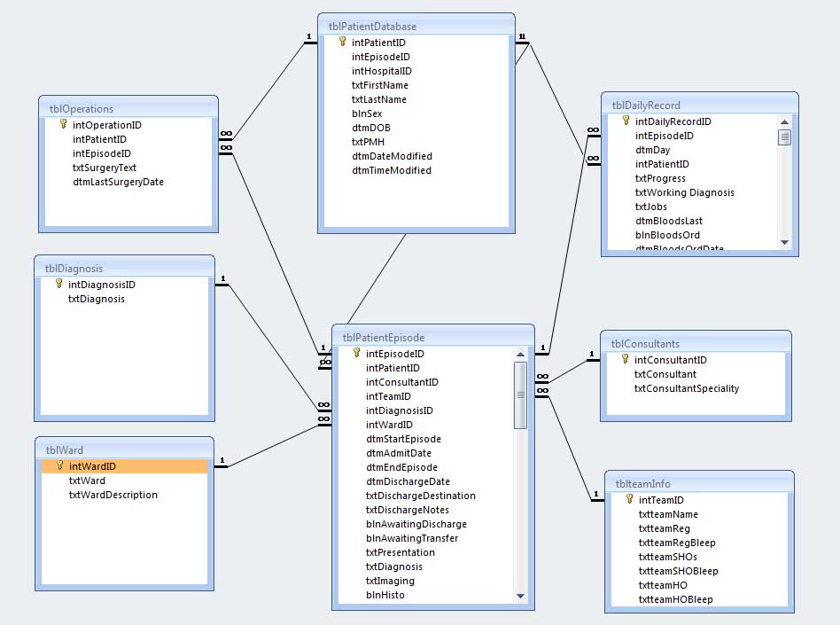Screen dimensions: 840x625
Task: Click the key icon next to intConsultantID
Action: (x=625, y=359)
